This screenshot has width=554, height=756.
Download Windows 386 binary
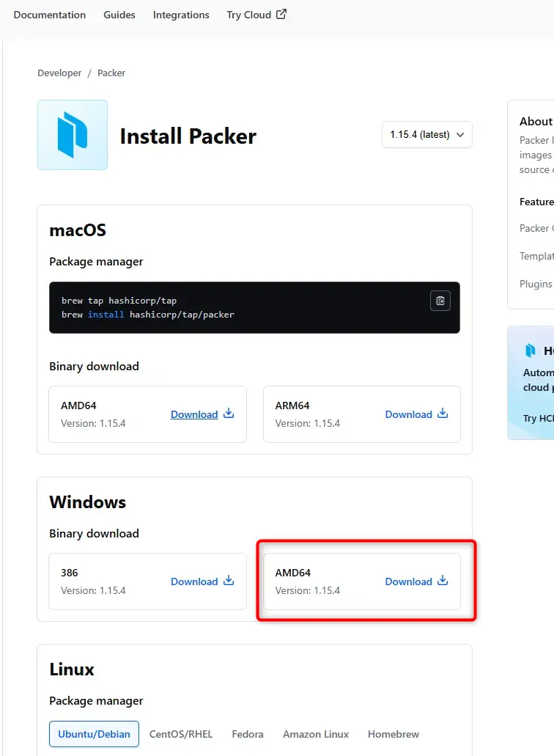coord(202,581)
